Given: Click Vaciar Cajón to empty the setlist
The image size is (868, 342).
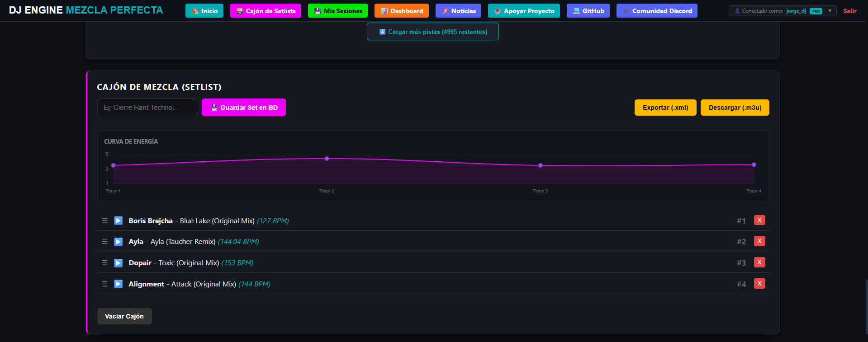Looking at the screenshot, I should pos(124,316).
